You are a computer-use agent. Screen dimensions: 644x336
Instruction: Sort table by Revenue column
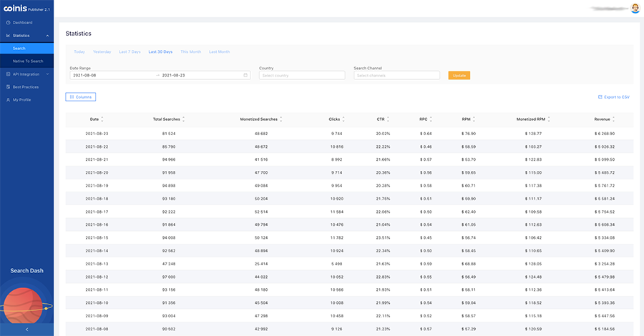[x=602, y=119]
